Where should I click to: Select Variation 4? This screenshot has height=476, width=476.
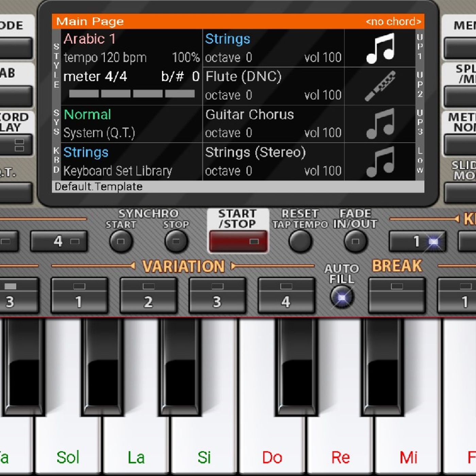point(286,295)
